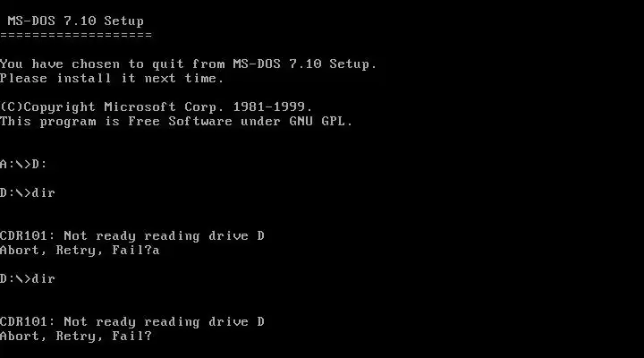Viewport: 644px width, 358px height.
Task: Click the second D:\>dir command line
Action: pos(28,278)
